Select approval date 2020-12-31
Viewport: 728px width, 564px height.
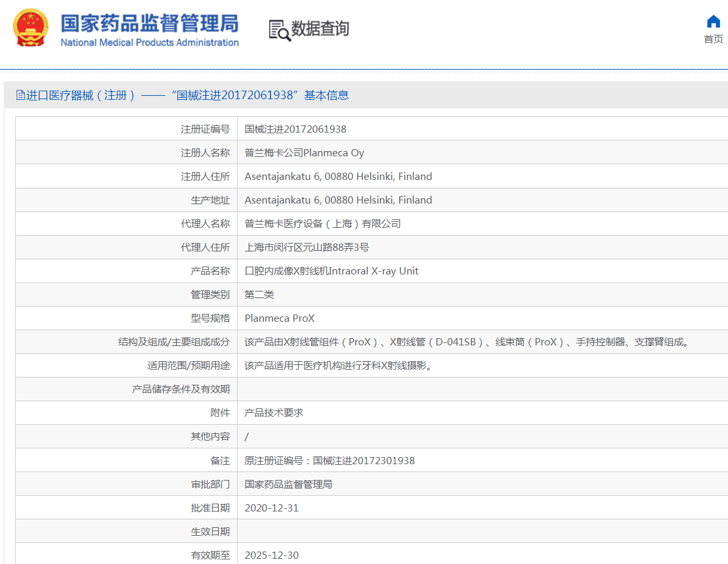coord(272,508)
